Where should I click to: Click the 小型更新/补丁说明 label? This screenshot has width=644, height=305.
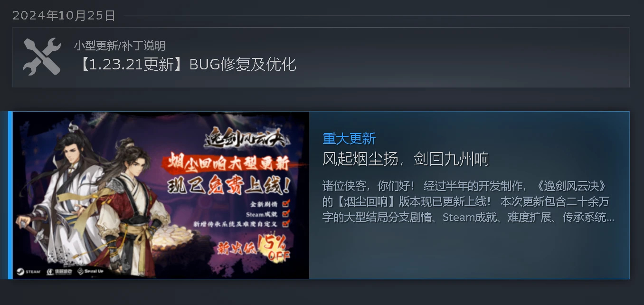[x=120, y=46]
